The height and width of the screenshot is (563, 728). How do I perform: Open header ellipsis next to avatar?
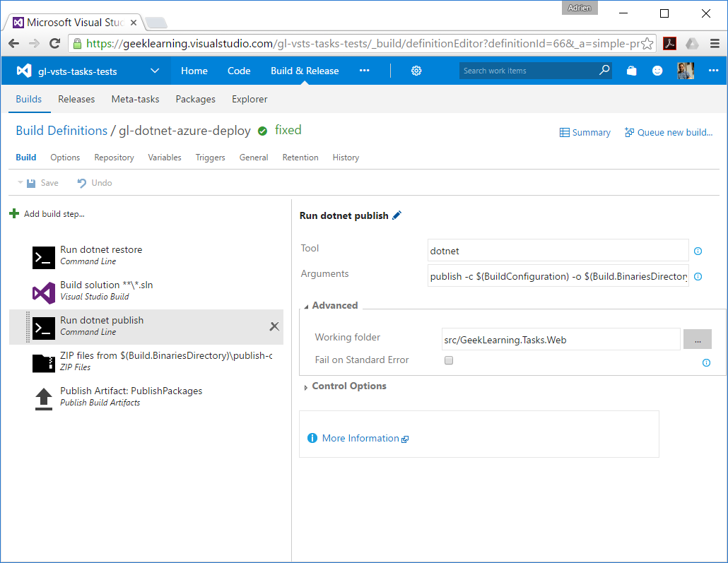point(713,71)
